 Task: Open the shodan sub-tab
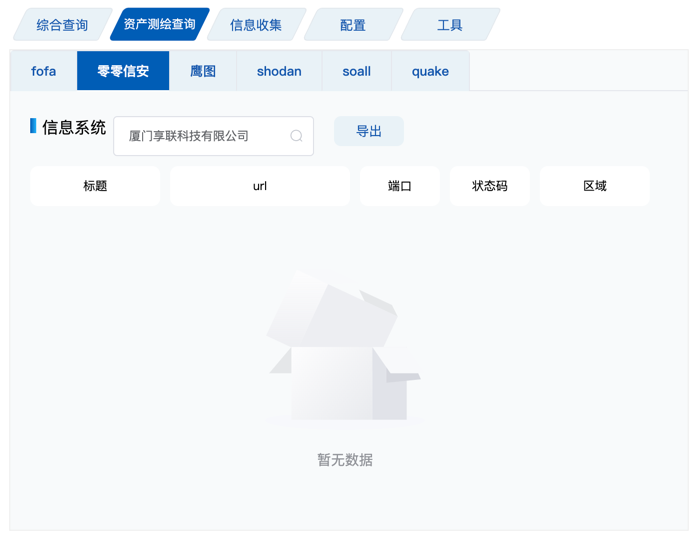tap(279, 71)
